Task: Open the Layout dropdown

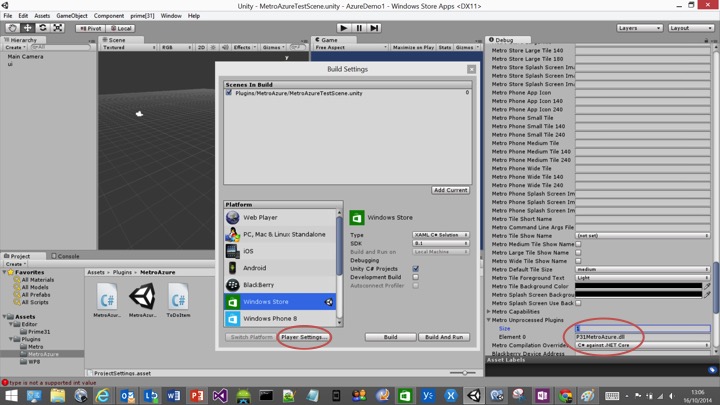Action: point(690,28)
